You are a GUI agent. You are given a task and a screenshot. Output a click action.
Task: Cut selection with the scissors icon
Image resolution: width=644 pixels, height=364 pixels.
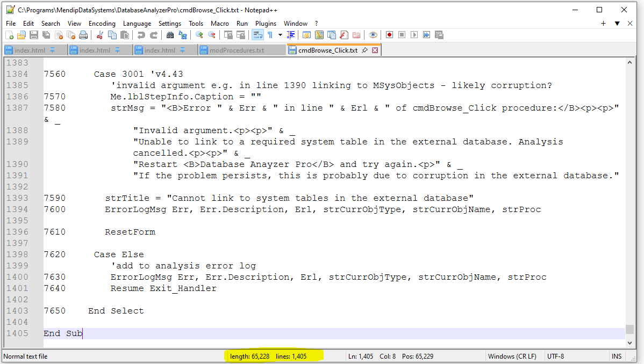pyautogui.click(x=100, y=35)
